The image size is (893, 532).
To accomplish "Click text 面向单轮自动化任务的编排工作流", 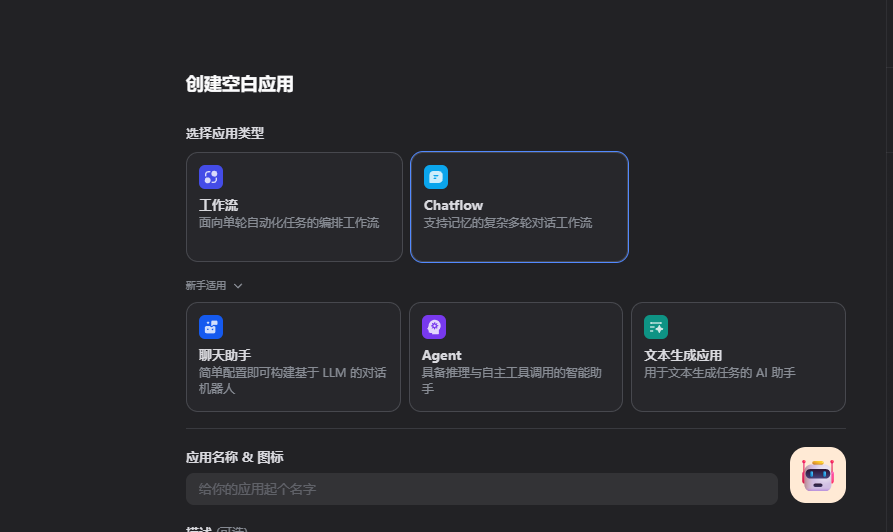I will click(289, 223).
